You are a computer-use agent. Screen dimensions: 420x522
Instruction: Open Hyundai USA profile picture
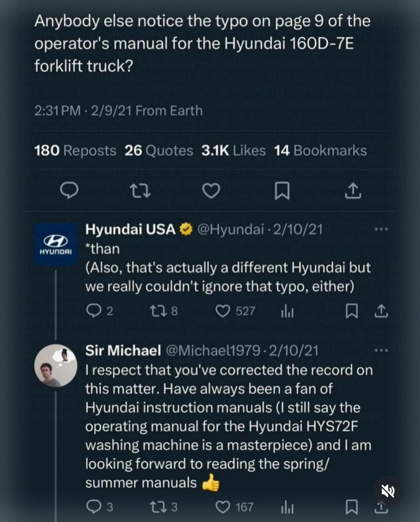[x=56, y=244]
